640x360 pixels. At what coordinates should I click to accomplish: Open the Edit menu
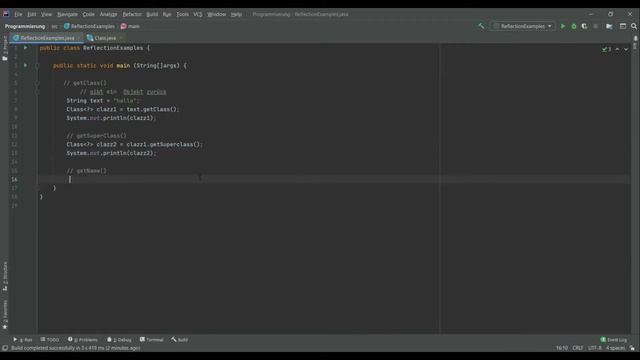click(x=31, y=14)
